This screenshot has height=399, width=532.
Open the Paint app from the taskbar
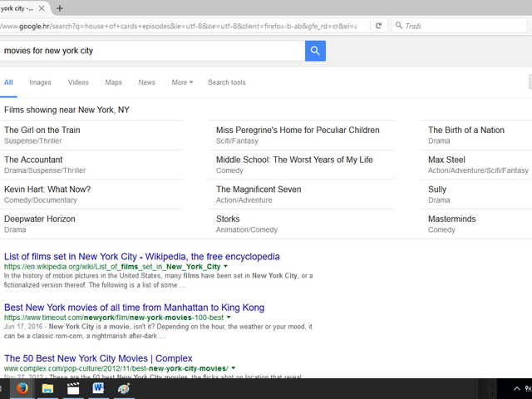click(124, 388)
